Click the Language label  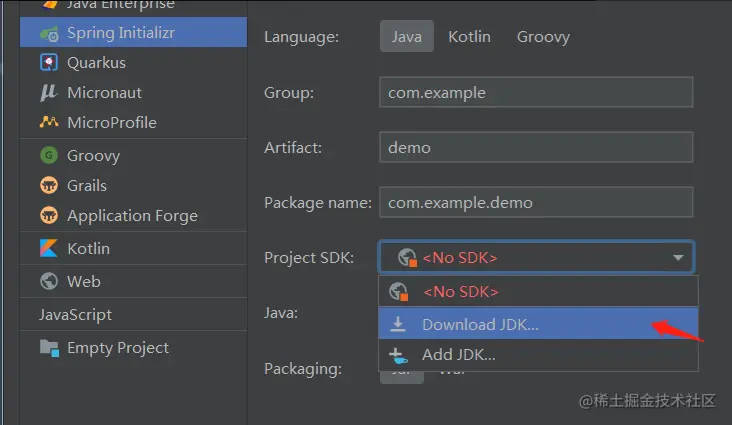302,37
